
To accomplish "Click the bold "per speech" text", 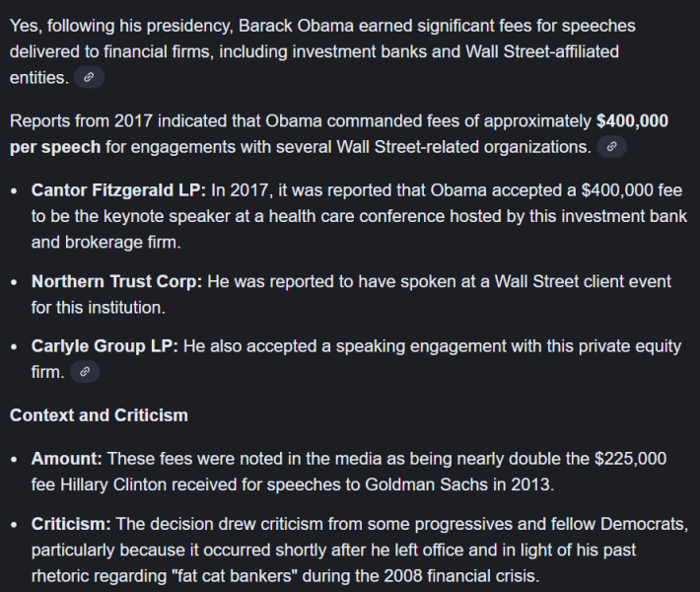I will 55,147.
